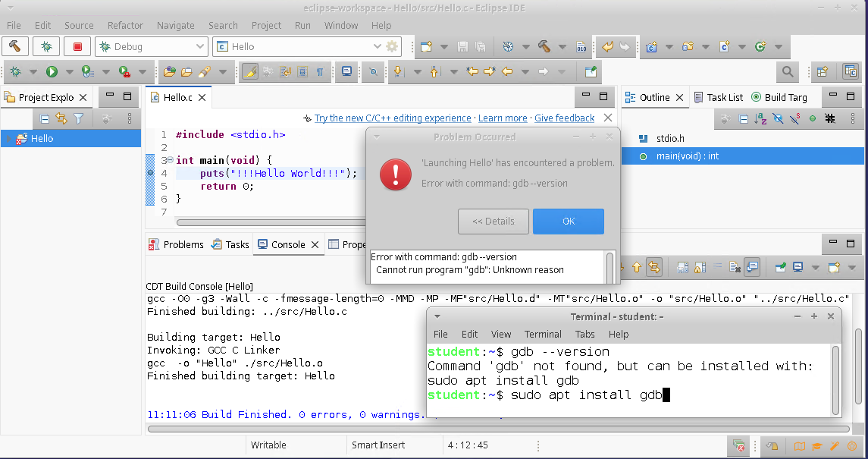
Task: Open the Hello launch target dropdown
Action: pos(375,46)
